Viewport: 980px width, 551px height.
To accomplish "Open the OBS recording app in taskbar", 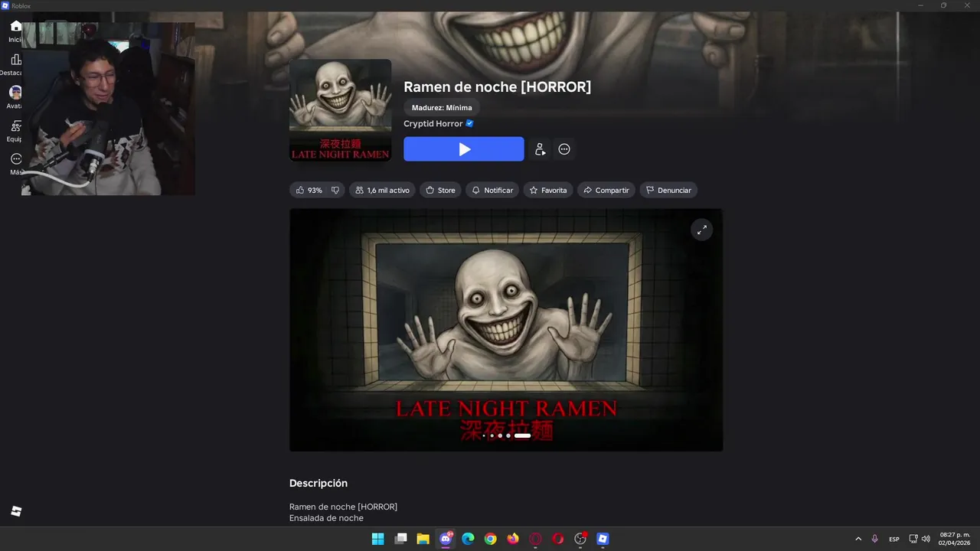I will tap(580, 539).
